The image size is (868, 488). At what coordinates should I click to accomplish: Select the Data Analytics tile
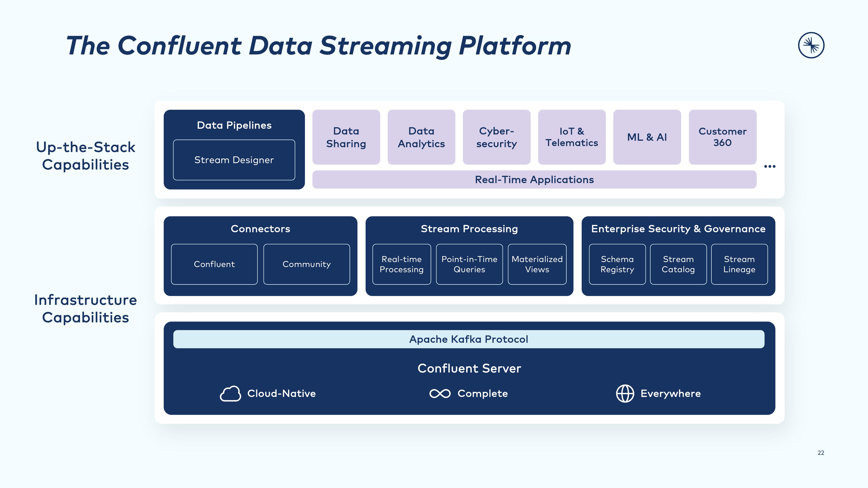(422, 137)
